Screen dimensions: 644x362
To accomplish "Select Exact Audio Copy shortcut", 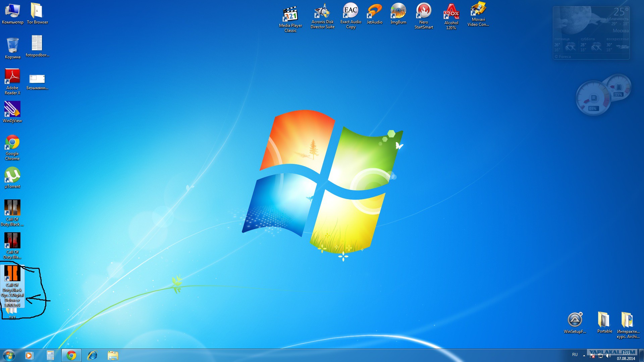I will pyautogui.click(x=351, y=16).
